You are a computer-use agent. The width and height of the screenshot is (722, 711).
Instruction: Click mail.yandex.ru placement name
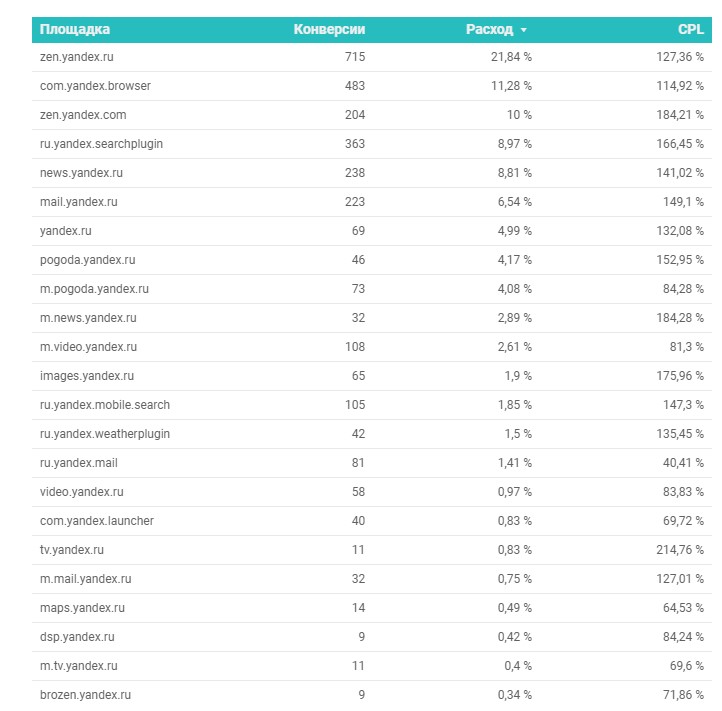coord(78,202)
